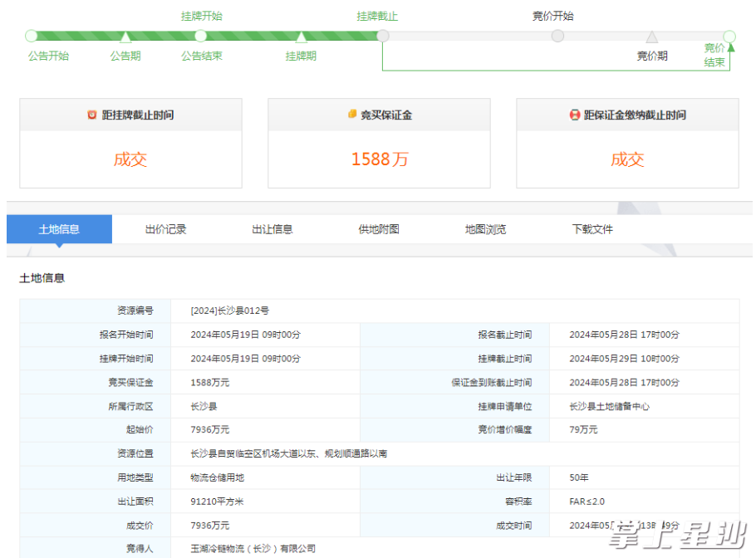View the 供地附图 tab

coord(379,229)
